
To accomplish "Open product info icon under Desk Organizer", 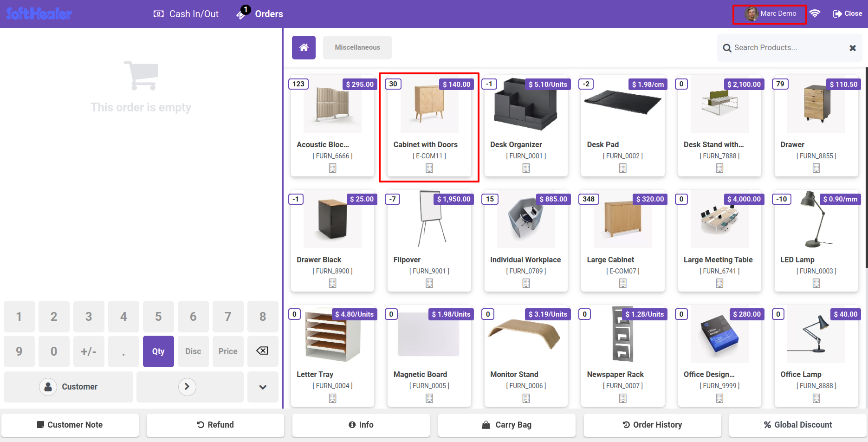I will coord(526,168).
